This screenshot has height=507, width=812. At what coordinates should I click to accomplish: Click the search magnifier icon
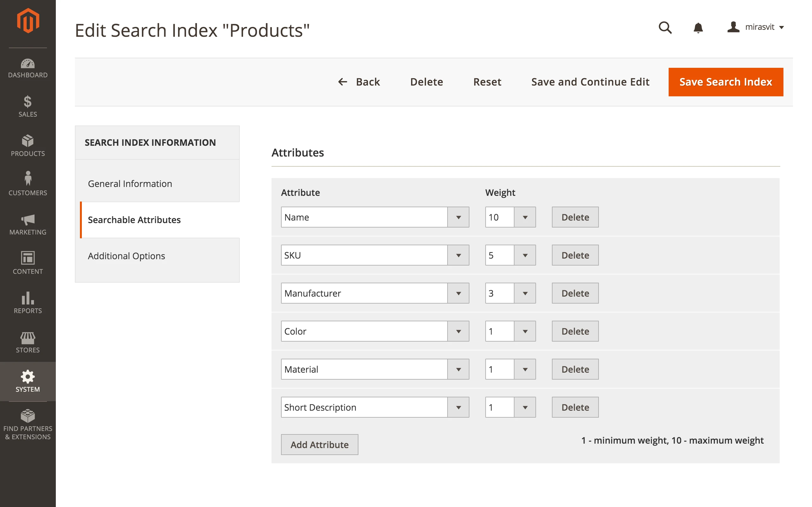coord(665,27)
